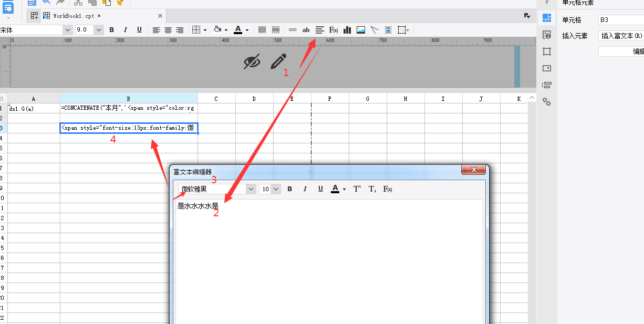644x324 pixels.
Task: Toggle bold in rich text editor
Action: [290, 189]
